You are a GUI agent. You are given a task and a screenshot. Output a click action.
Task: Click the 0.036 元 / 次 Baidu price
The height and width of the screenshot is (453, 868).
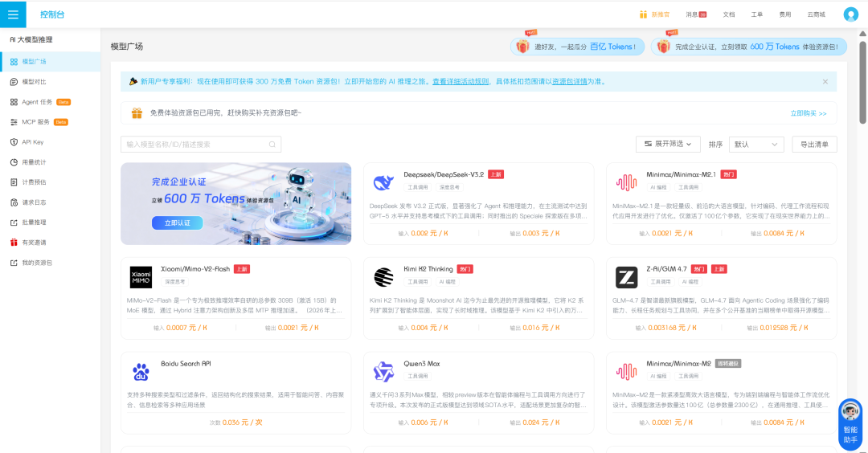click(x=242, y=422)
